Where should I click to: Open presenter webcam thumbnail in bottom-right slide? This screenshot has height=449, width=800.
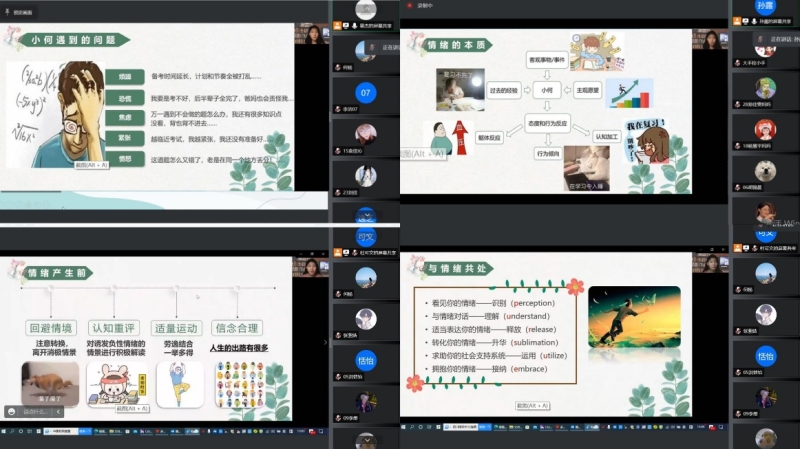click(x=711, y=263)
